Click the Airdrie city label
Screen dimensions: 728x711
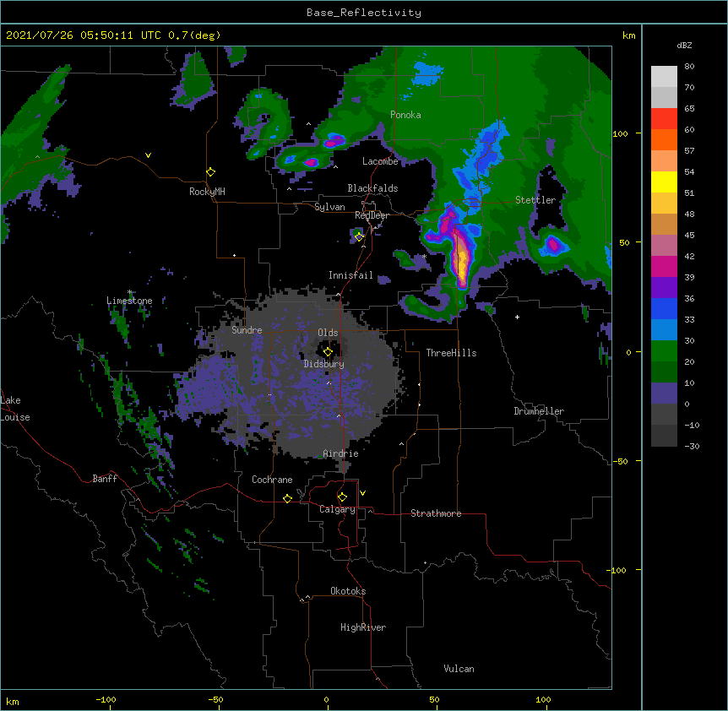pyautogui.click(x=340, y=453)
